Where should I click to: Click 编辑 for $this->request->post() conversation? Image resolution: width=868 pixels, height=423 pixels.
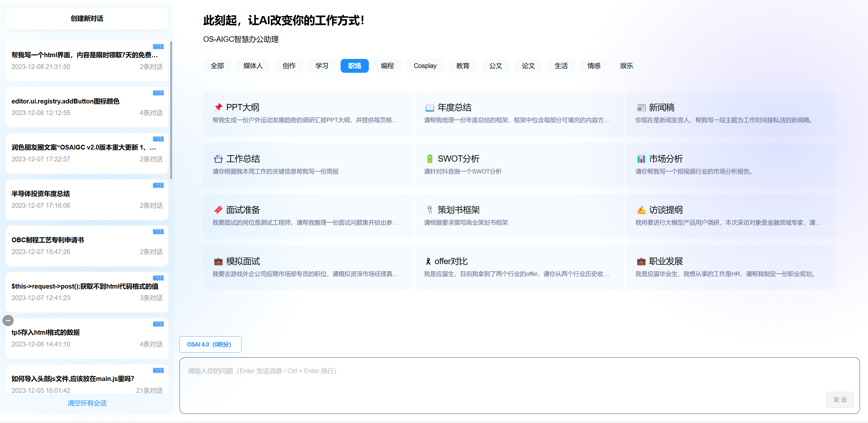point(158,278)
